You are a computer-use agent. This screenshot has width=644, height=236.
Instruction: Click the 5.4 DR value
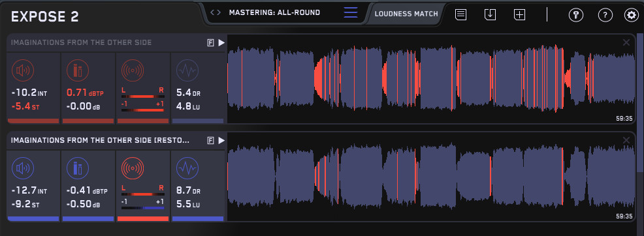coord(188,93)
